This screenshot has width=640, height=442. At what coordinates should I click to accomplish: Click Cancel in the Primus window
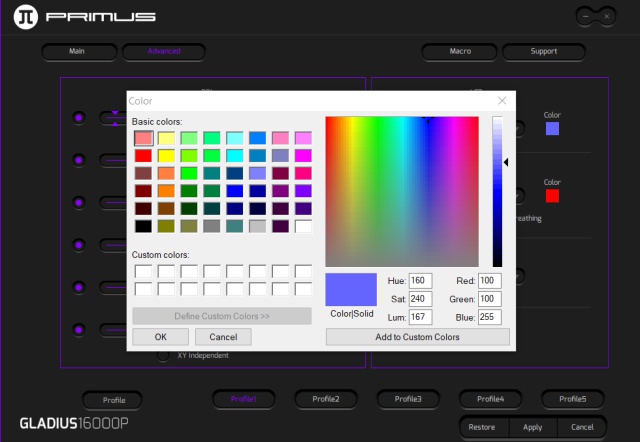click(582, 427)
